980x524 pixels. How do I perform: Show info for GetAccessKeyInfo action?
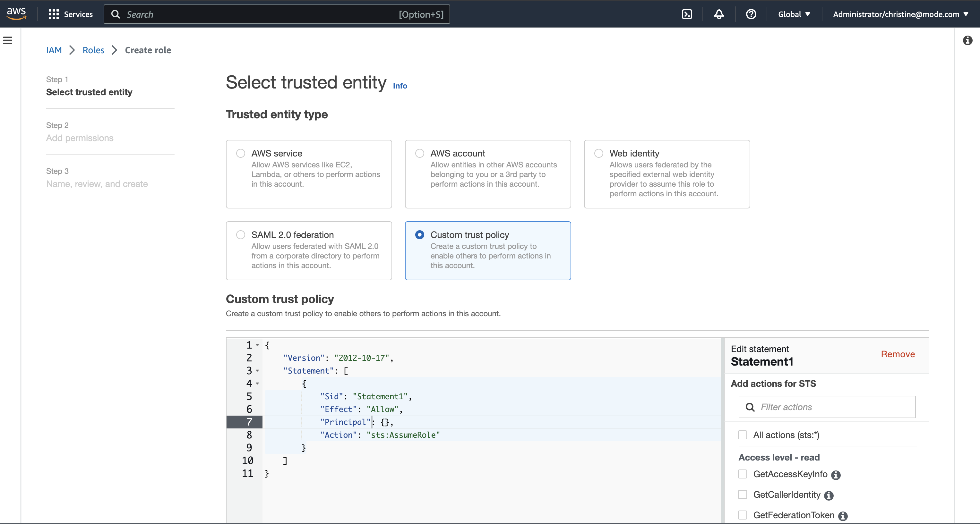[x=835, y=475]
